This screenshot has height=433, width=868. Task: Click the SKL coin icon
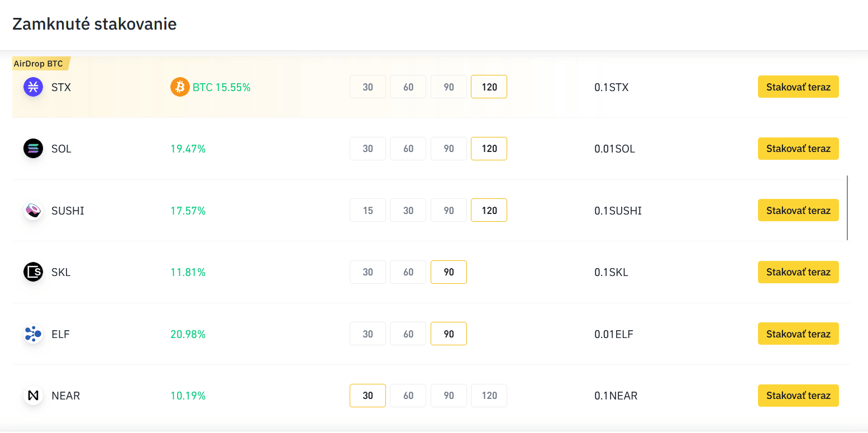[x=33, y=272]
